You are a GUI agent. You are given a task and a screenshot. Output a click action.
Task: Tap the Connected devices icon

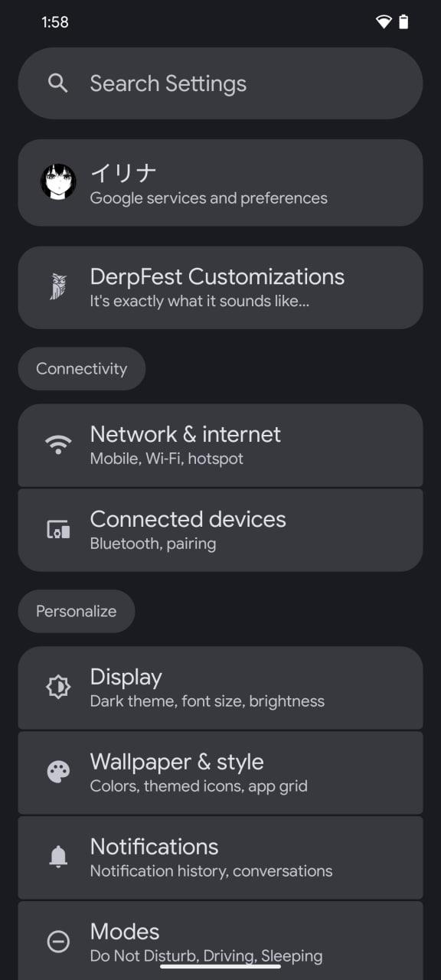pyautogui.click(x=58, y=530)
